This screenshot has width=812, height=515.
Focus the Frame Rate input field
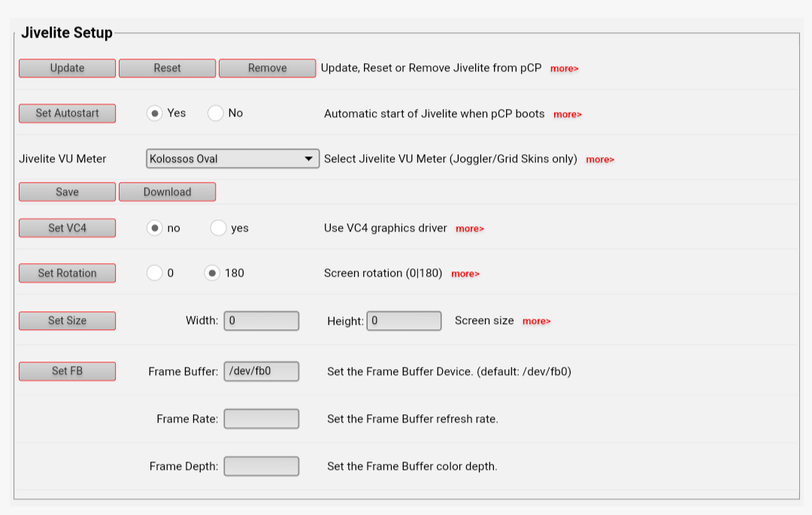(x=262, y=419)
